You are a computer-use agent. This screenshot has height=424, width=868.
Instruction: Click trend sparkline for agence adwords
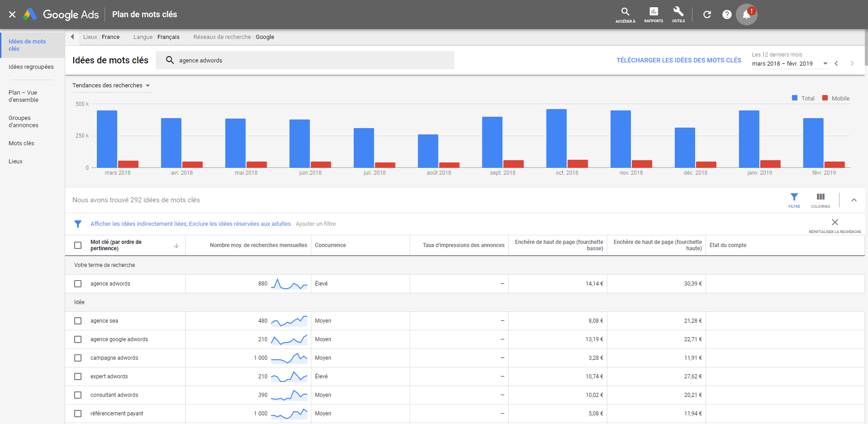289,284
